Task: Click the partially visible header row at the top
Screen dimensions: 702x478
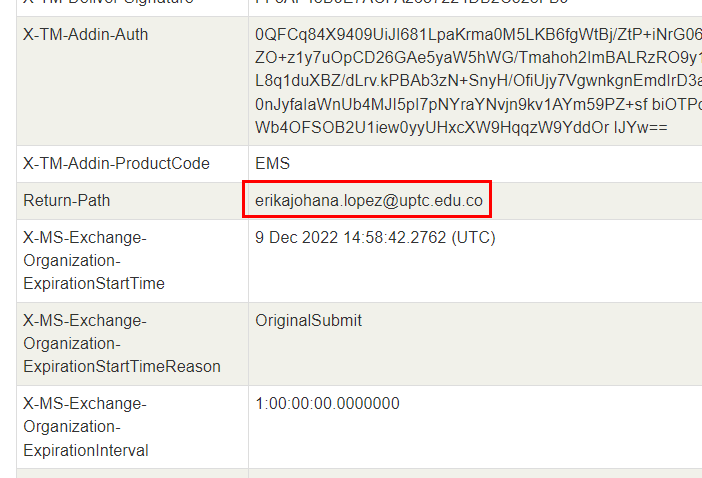Action: [x=350, y=5]
